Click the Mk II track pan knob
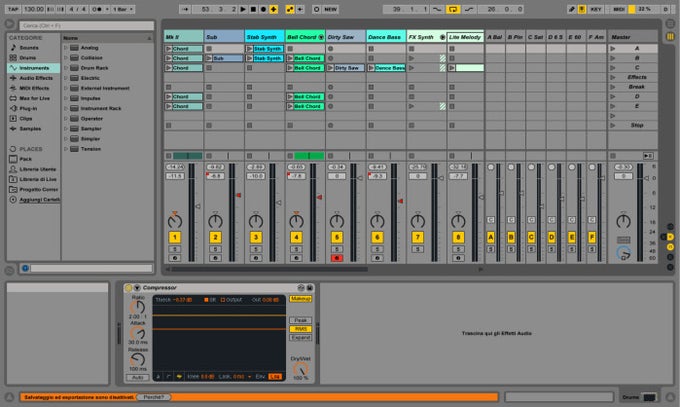This screenshot has width=680, height=407. tap(175, 221)
